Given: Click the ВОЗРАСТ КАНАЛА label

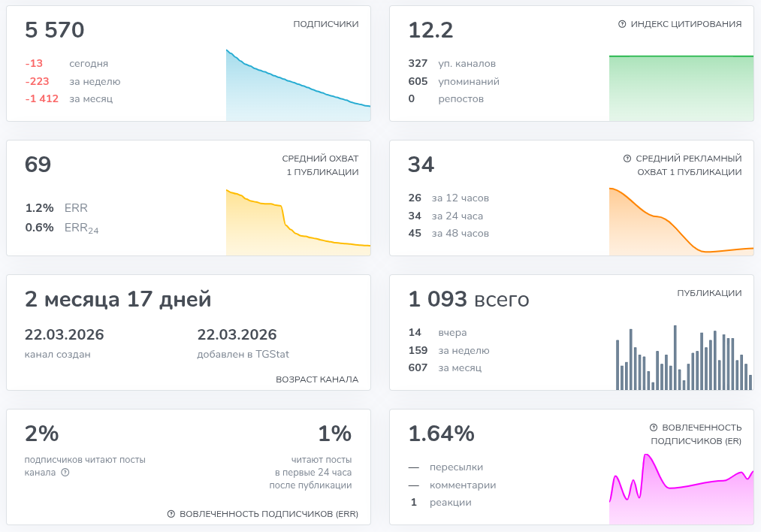Looking at the screenshot, I should coord(317,379).
